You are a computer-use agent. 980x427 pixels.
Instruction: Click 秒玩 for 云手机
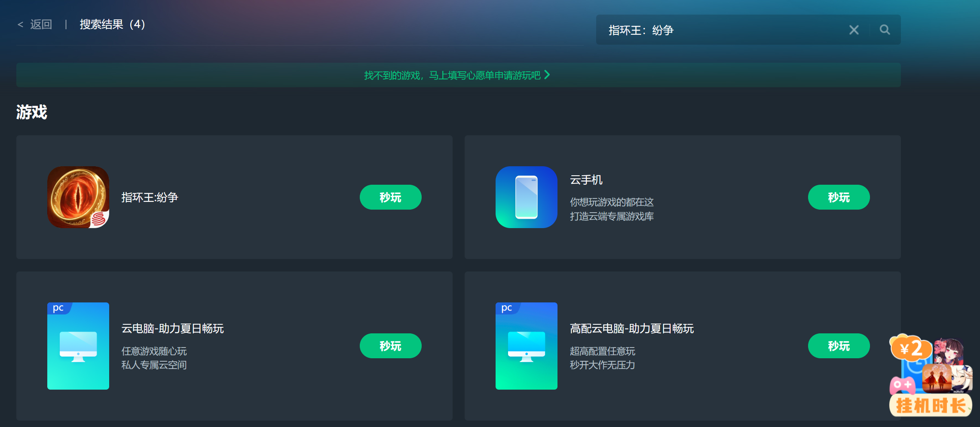pos(839,197)
